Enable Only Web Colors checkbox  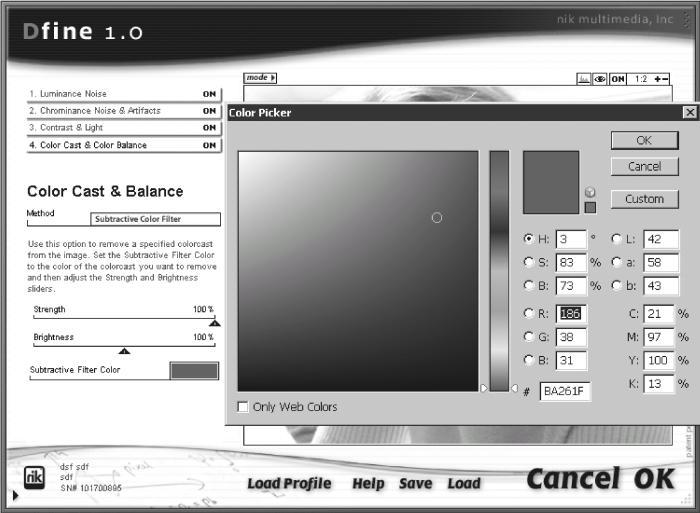pos(243,407)
